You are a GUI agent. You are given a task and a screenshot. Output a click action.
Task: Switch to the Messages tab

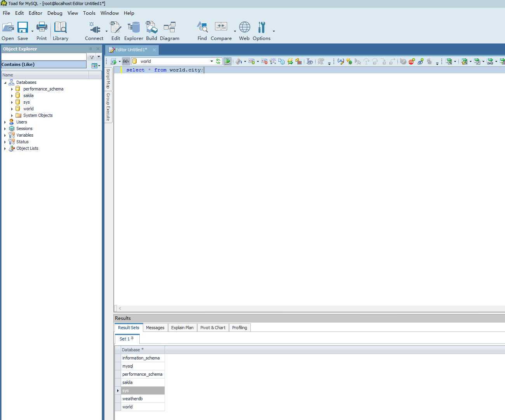click(155, 328)
